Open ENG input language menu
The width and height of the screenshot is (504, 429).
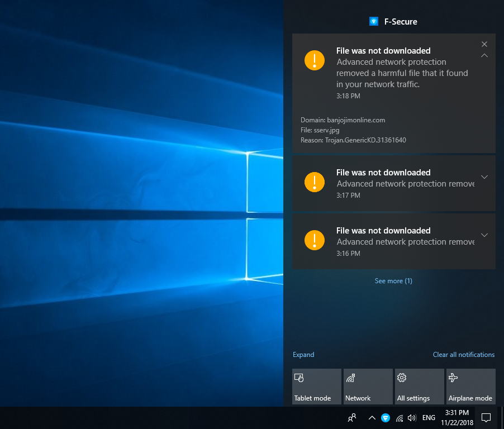[x=429, y=417]
